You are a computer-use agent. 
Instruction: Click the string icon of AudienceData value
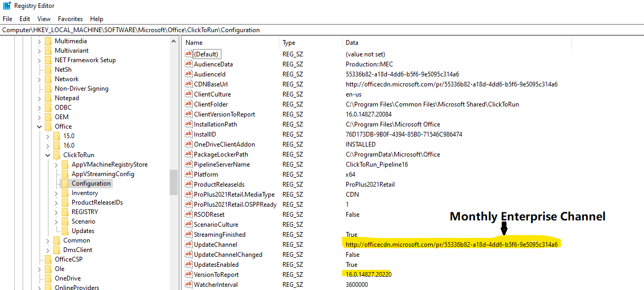(x=189, y=64)
